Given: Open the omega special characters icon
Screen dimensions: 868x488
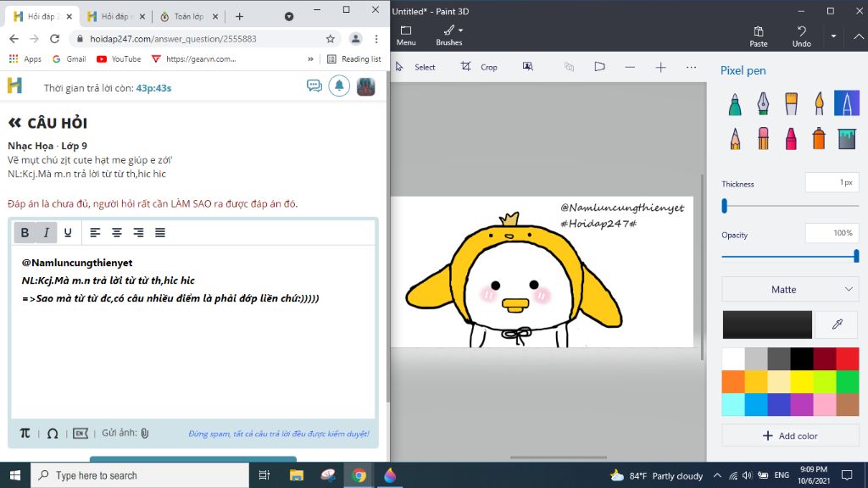Looking at the screenshot, I should 53,434.
